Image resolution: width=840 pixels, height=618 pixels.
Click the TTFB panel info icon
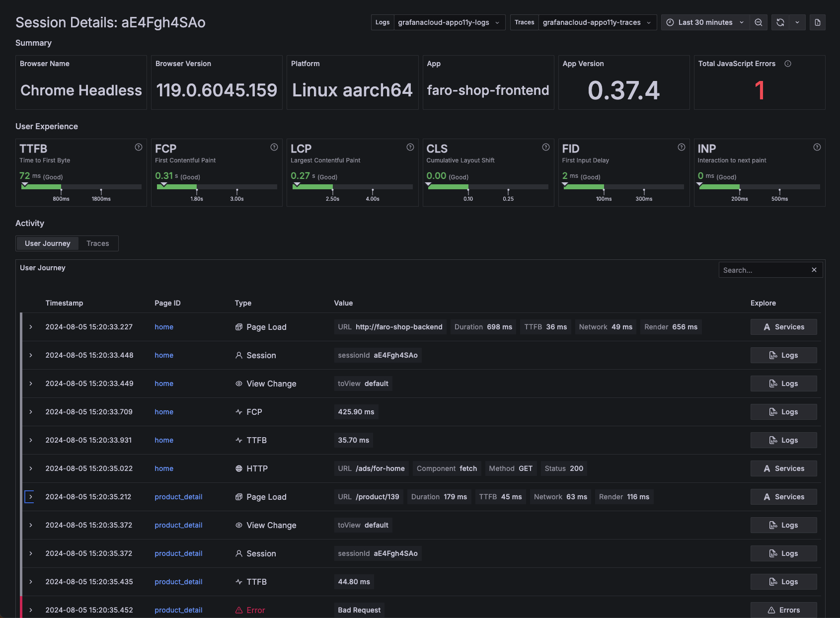(x=138, y=147)
